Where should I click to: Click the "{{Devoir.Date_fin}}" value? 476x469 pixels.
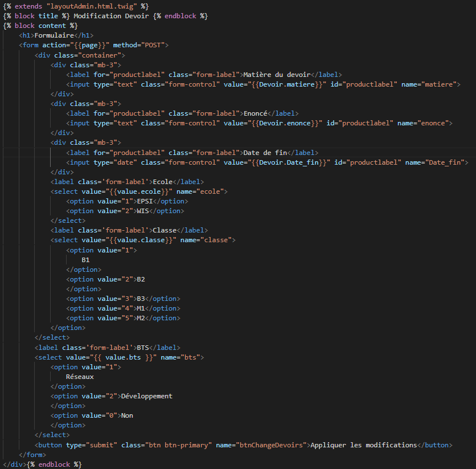(289, 162)
